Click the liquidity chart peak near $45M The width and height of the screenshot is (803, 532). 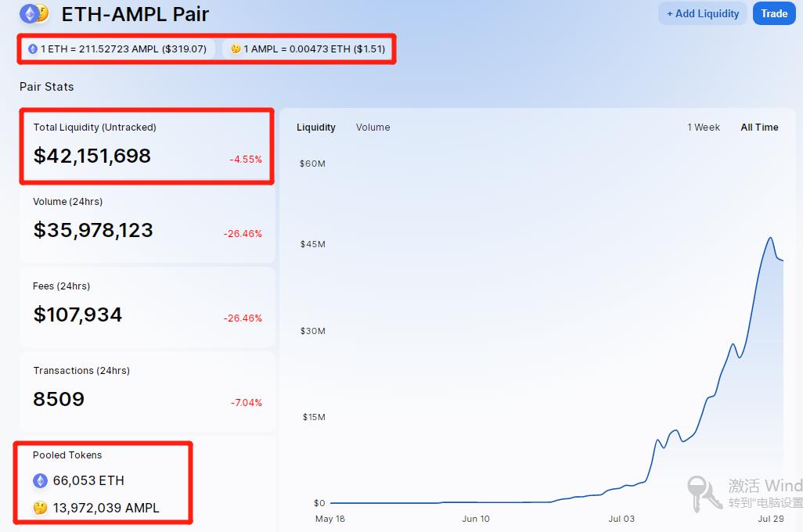point(770,238)
